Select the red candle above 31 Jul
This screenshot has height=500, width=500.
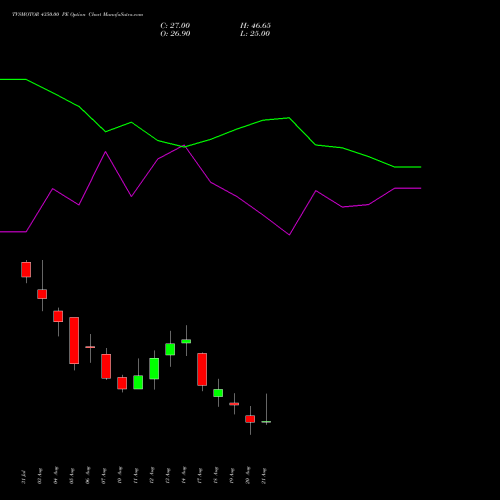(x=26, y=270)
